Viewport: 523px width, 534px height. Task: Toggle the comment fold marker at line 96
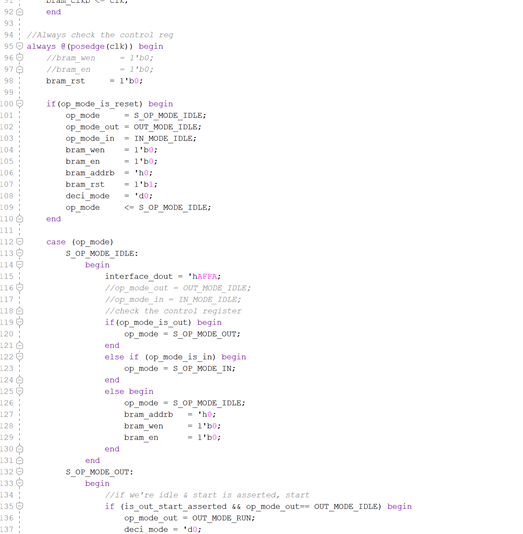coord(20,57)
